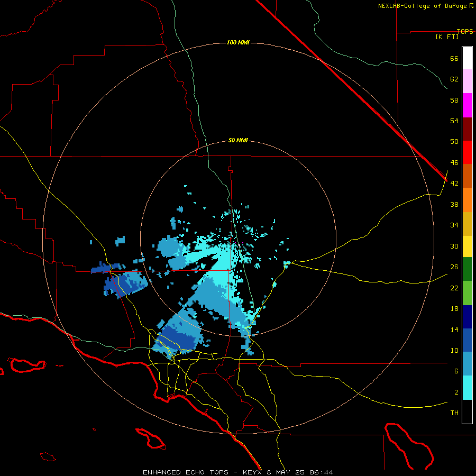Click the KEYX radar station identifier
Image resolution: width=476 pixels, height=476 pixels.
click(x=252, y=472)
